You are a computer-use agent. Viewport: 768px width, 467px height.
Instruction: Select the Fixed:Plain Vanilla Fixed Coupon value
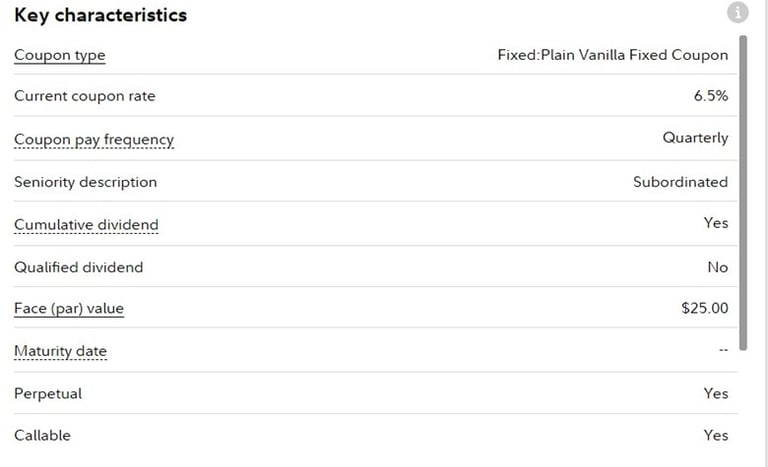click(613, 55)
